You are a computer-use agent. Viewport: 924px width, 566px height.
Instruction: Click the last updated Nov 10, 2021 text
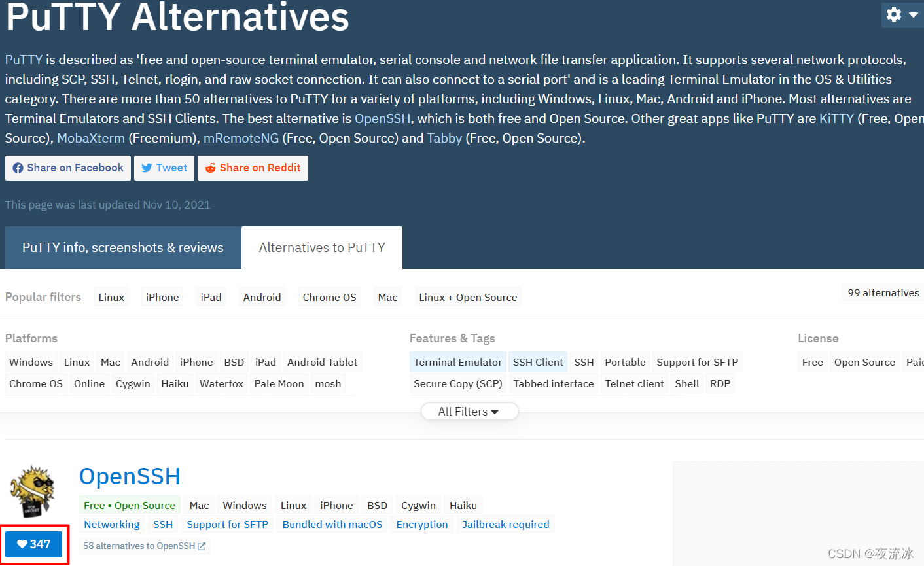tap(108, 205)
